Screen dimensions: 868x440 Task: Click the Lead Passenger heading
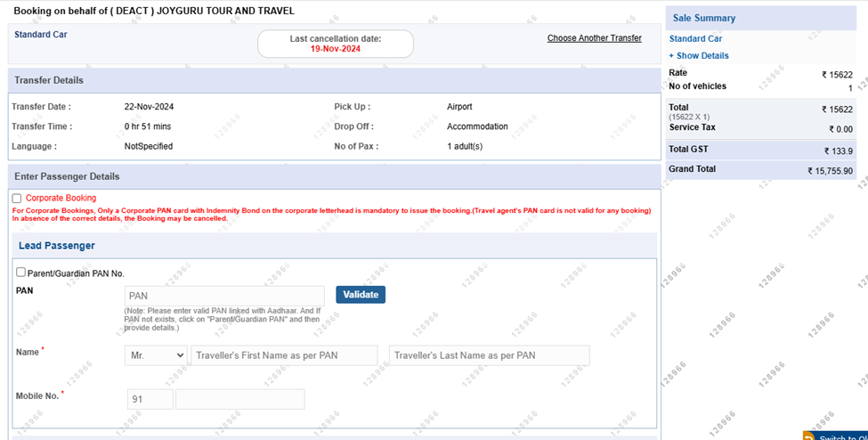[x=57, y=246]
